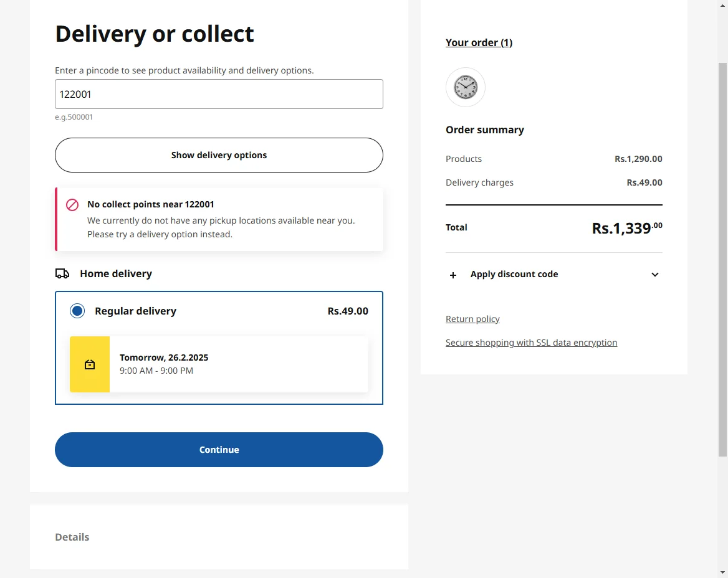Click the red no-collect-points warning icon
Viewport: 728px width, 578px height.
pos(72,205)
